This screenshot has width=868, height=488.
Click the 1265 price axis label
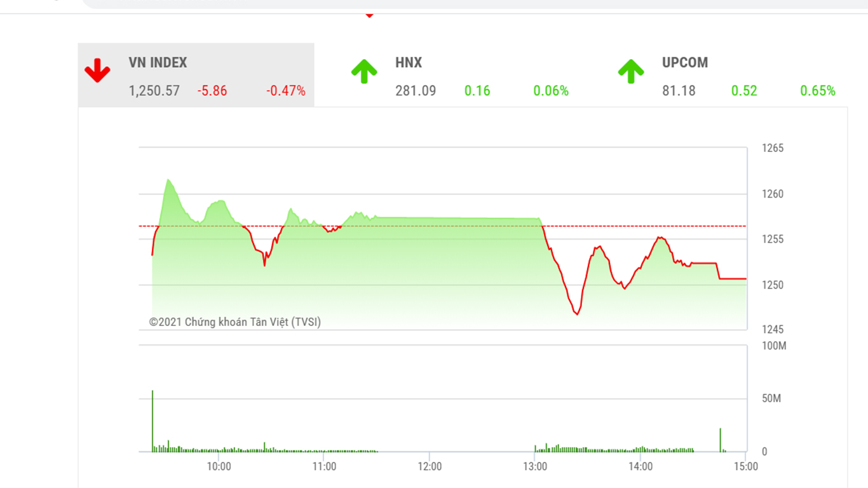point(773,148)
